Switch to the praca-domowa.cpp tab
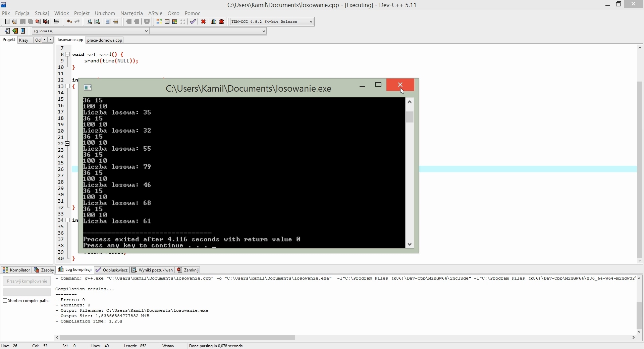 pos(105,40)
